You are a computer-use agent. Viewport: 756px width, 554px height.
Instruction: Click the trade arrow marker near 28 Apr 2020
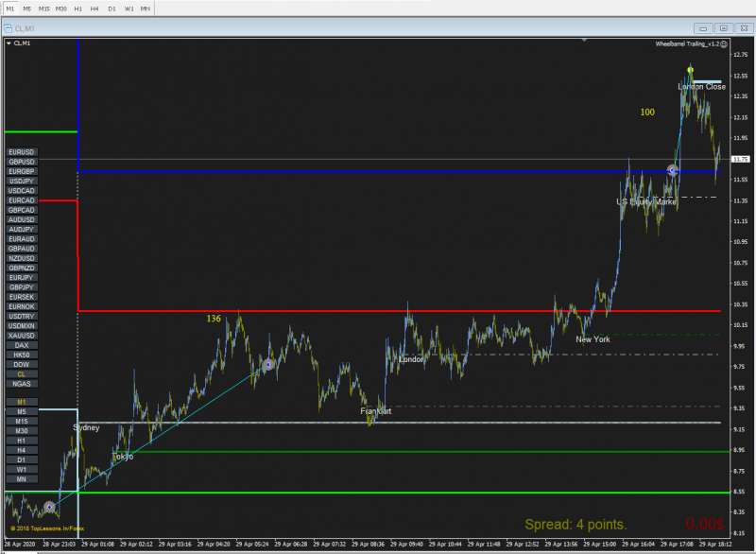point(49,507)
